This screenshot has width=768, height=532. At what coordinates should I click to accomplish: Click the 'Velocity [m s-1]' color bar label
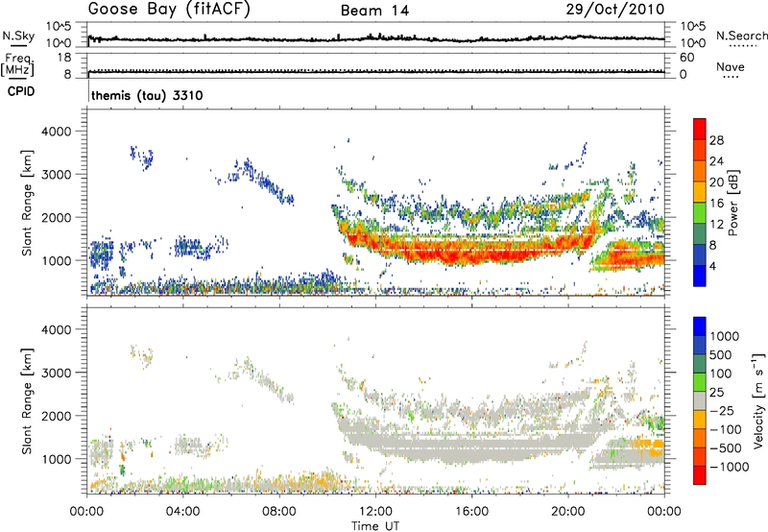pos(758,400)
